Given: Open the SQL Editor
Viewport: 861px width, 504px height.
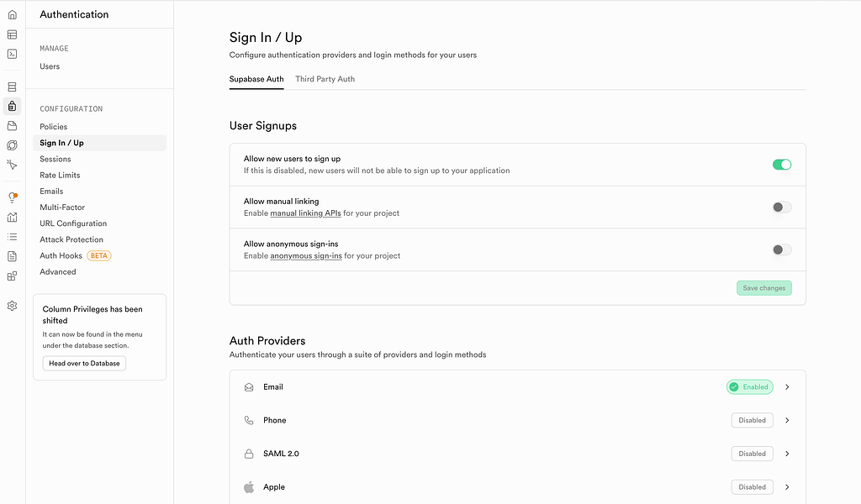Looking at the screenshot, I should coord(12,54).
